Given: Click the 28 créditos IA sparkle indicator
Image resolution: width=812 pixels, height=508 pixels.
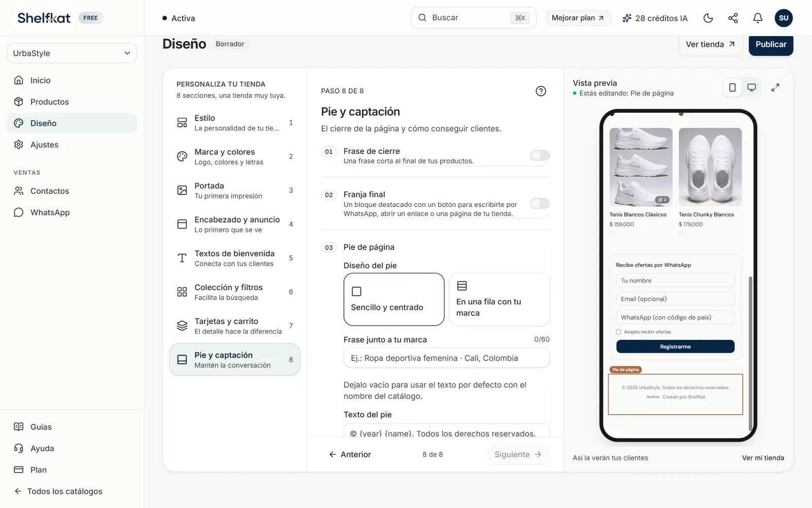Looking at the screenshot, I should [x=655, y=18].
